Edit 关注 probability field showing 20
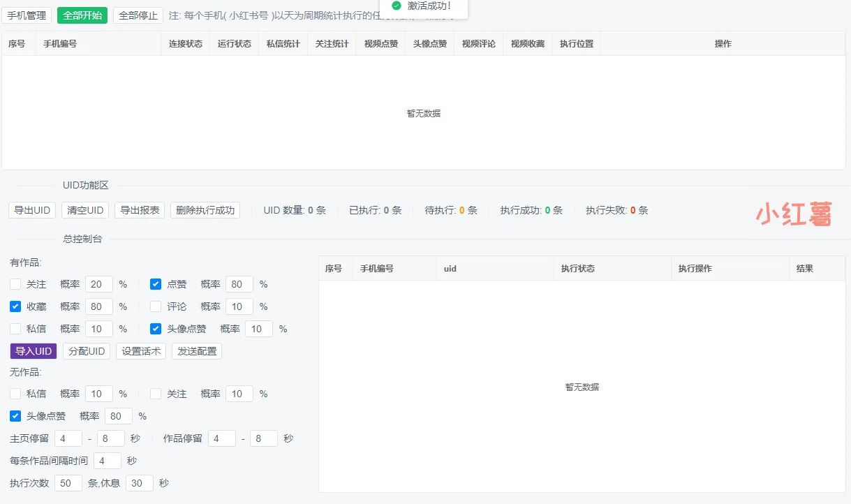The image size is (851, 504). [99, 284]
